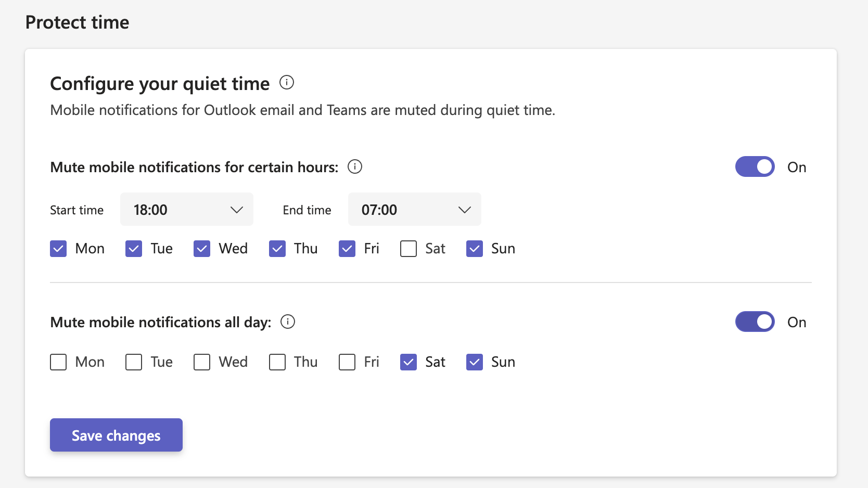
Task: Turn off the all day mute toggle
Action: click(x=755, y=322)
